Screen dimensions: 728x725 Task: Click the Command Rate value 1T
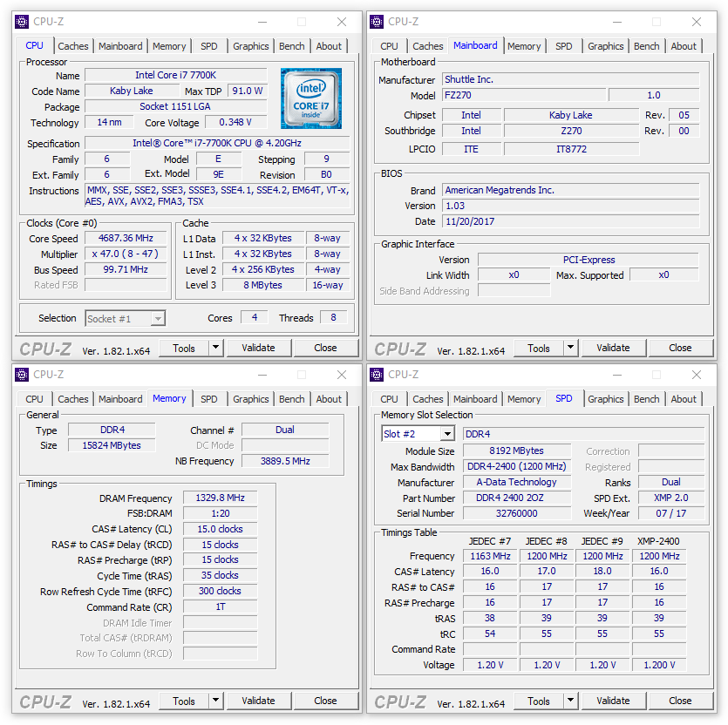(220, 607)
